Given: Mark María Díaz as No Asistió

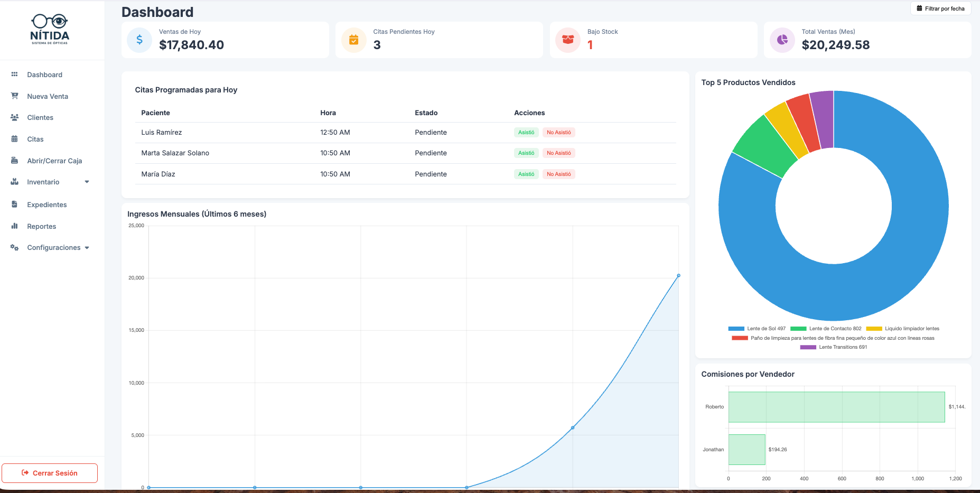Looking at the screenshot, I should point(558,174).
